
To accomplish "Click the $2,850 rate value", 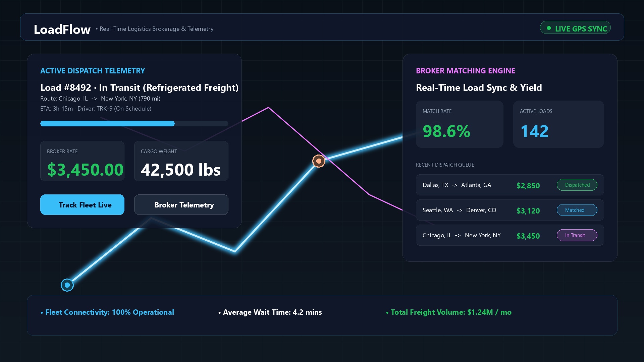I will click(528, 185).
